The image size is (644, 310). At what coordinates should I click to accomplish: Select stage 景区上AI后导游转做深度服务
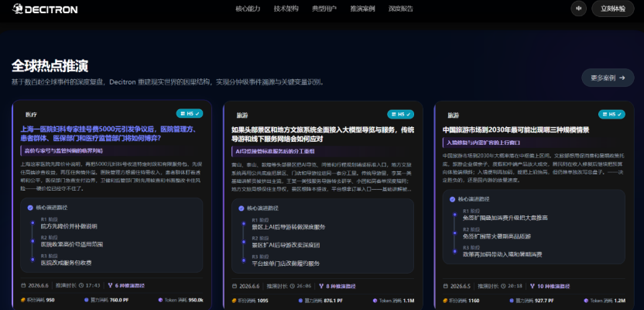pos(288,227)
